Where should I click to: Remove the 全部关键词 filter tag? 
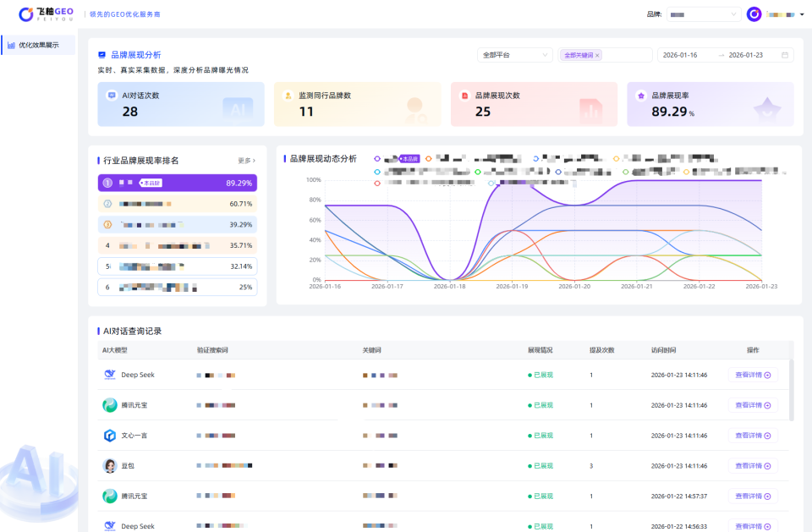coord(597,55)
